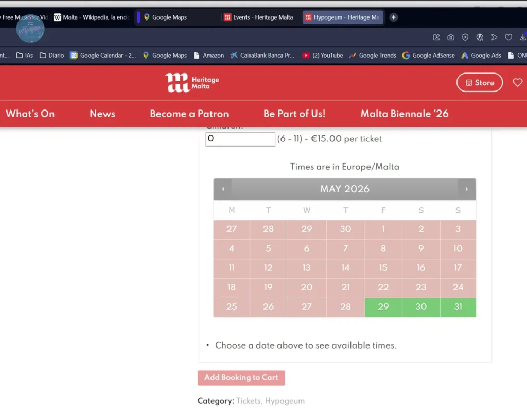Open the Google AdSense bookmark

(429, 56)
